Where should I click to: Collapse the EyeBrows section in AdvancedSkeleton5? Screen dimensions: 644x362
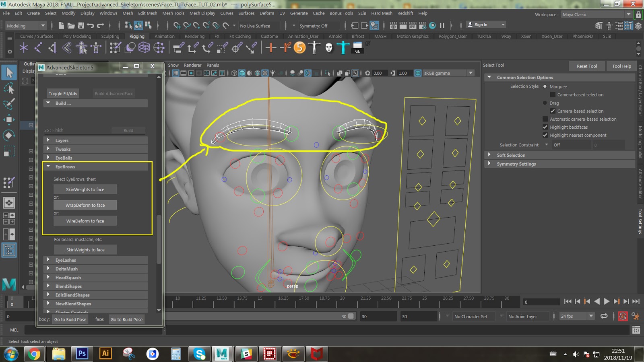coord(48,166)
